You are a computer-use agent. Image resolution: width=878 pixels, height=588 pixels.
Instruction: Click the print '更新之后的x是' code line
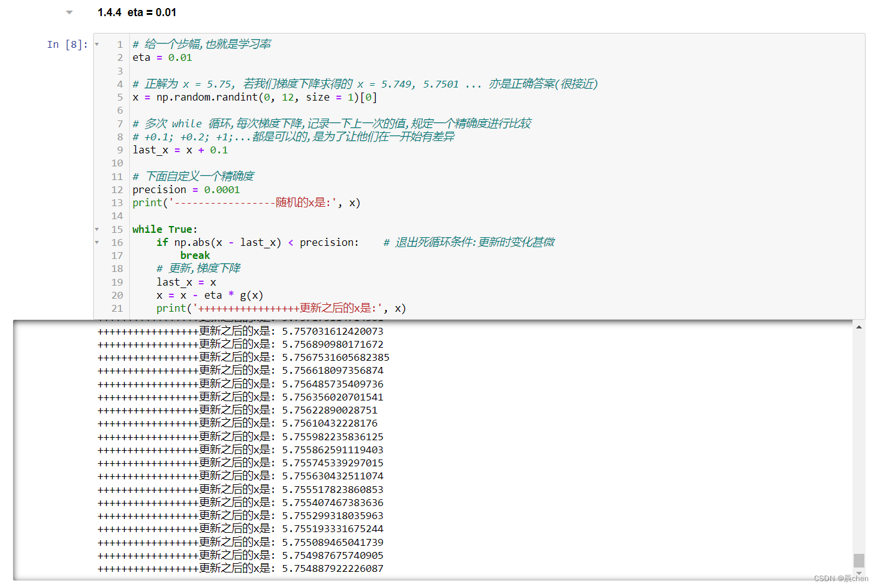pos(281,309)
